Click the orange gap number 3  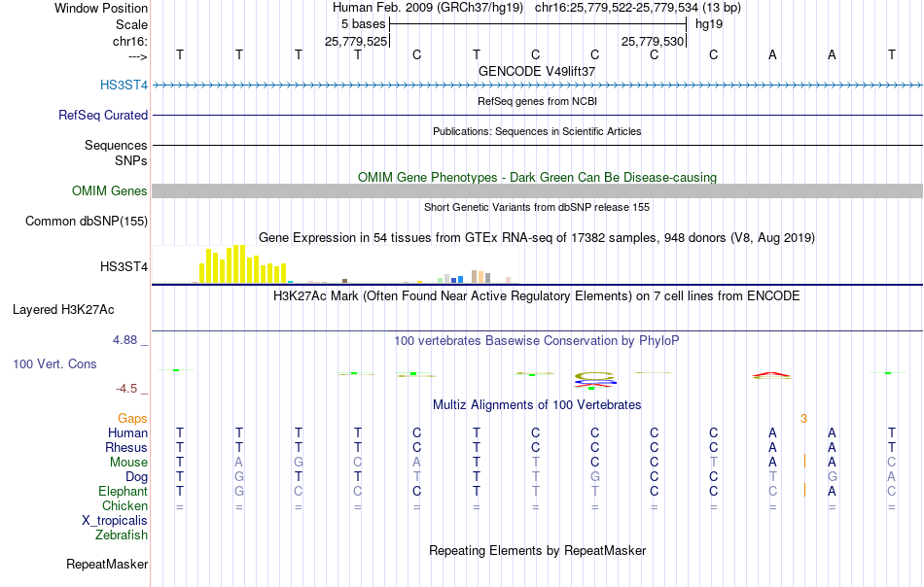(803, 419)
